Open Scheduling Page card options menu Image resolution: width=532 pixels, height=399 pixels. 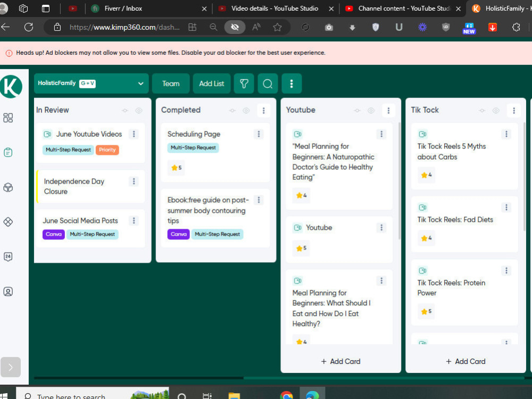point(259,134)
